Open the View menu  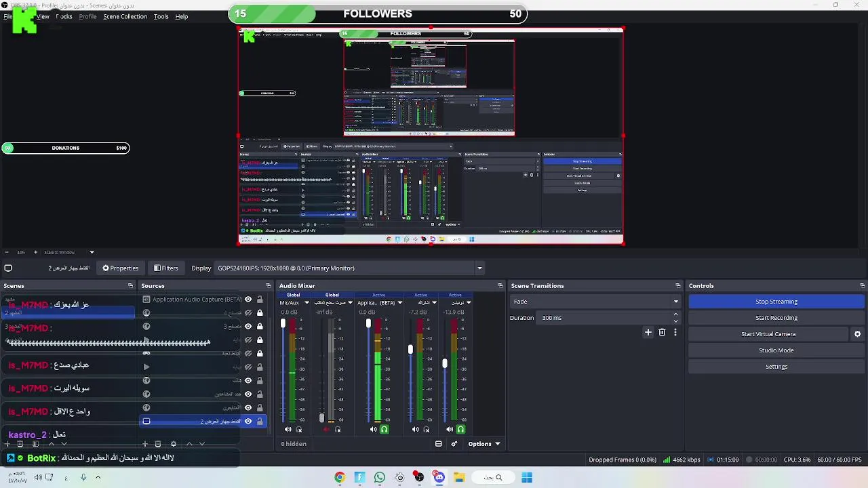point(43,16)
